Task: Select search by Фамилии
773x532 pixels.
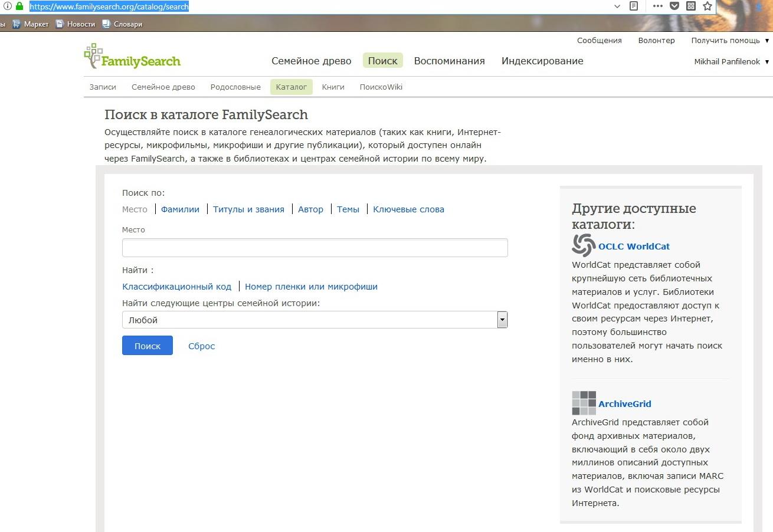Action: point(180,209)
